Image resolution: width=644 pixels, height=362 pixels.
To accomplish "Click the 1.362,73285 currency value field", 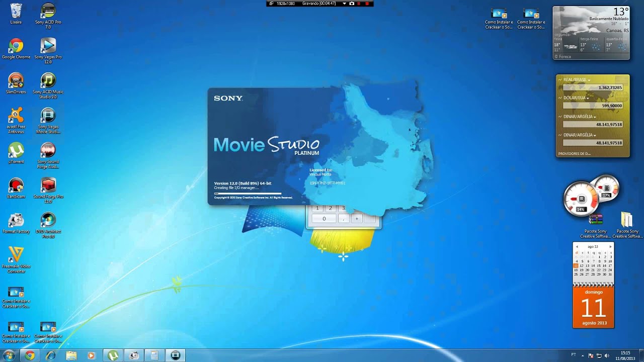I will [x=593, y=87].
